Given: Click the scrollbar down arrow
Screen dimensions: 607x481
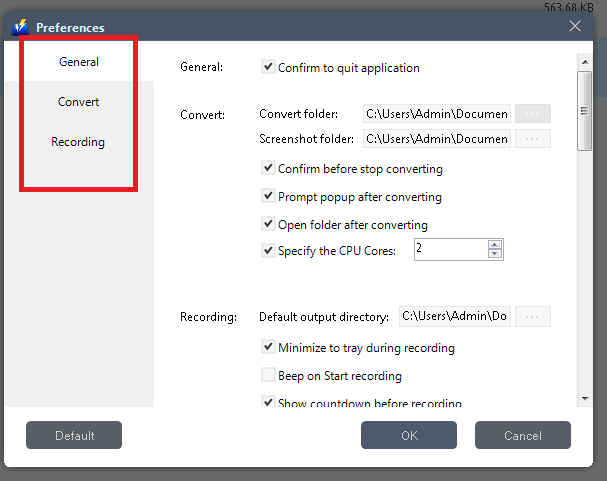Looking at the screenshot, I should click(585, 399).
